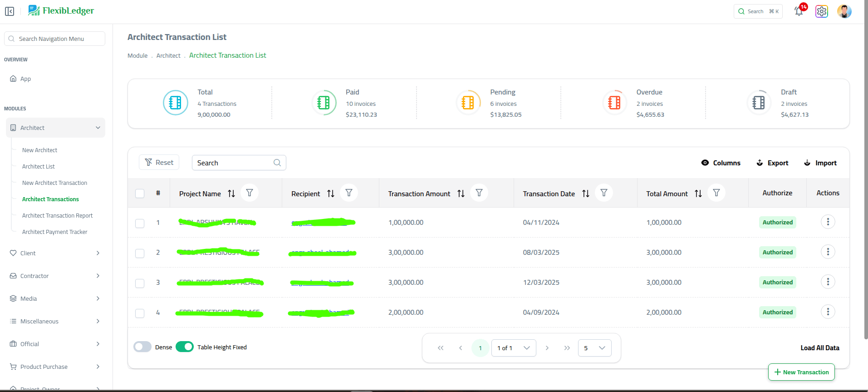
Task: Open actions menu for row 1
Action: click(x=828, y=222)
